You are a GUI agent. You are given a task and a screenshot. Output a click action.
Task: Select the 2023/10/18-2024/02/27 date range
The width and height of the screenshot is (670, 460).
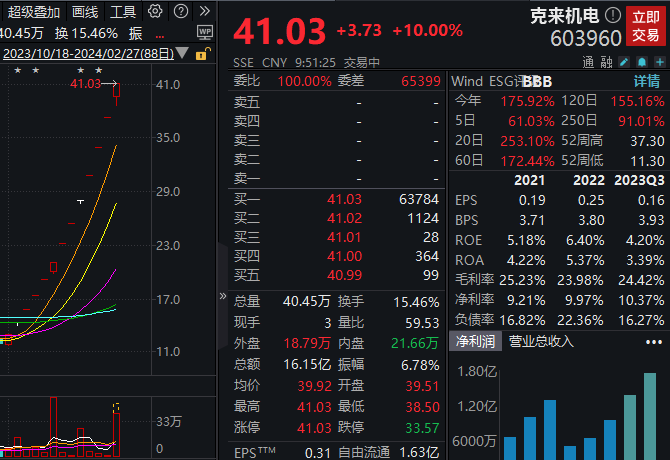point(88,54)
